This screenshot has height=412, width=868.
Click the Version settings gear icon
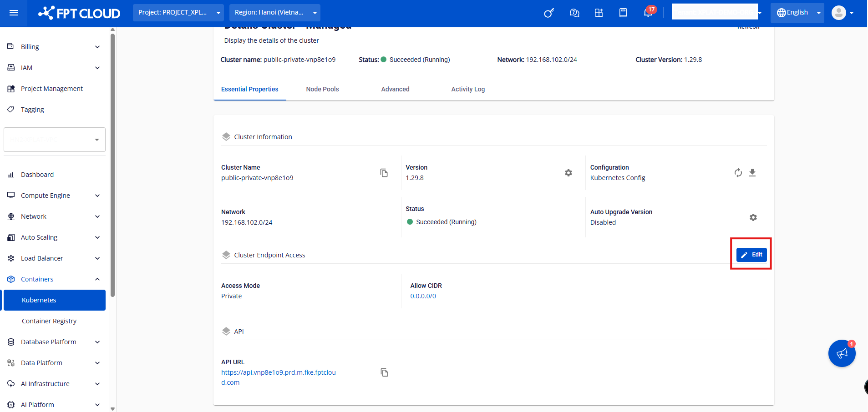pyautogui.click(x=568, y=173)
